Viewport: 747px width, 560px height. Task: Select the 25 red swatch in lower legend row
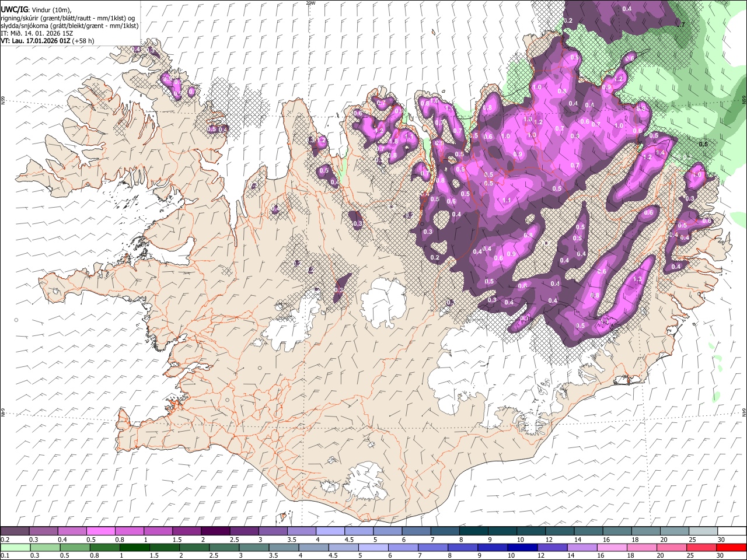click(x=701, y=548)
